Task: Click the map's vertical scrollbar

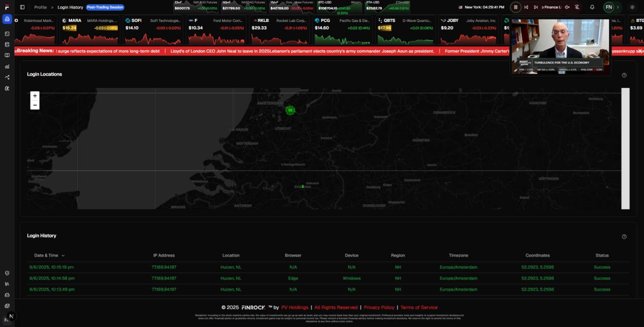Action: pyautogui.click(x=625, y=148)
